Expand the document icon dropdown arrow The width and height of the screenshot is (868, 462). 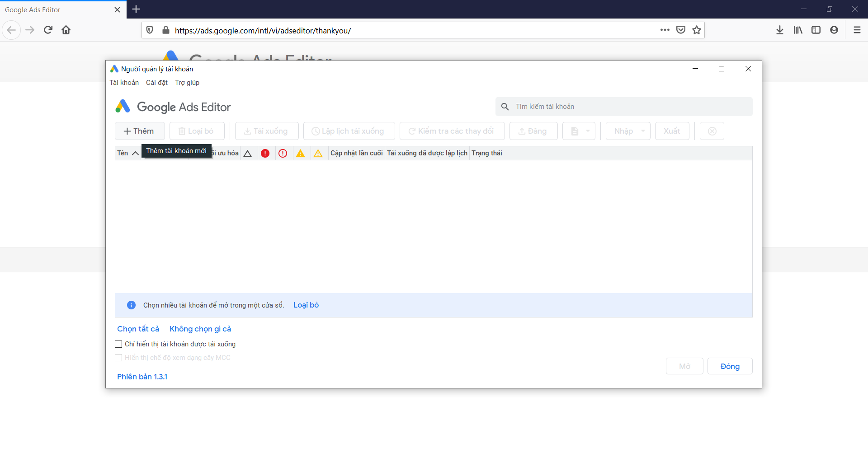588,131
